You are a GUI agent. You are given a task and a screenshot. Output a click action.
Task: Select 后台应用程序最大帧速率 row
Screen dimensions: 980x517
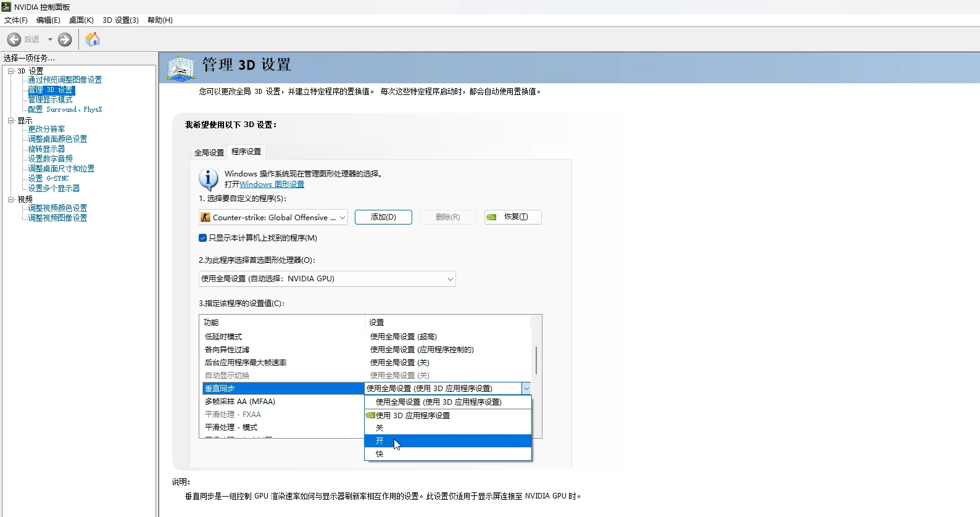tap(367, 363)
